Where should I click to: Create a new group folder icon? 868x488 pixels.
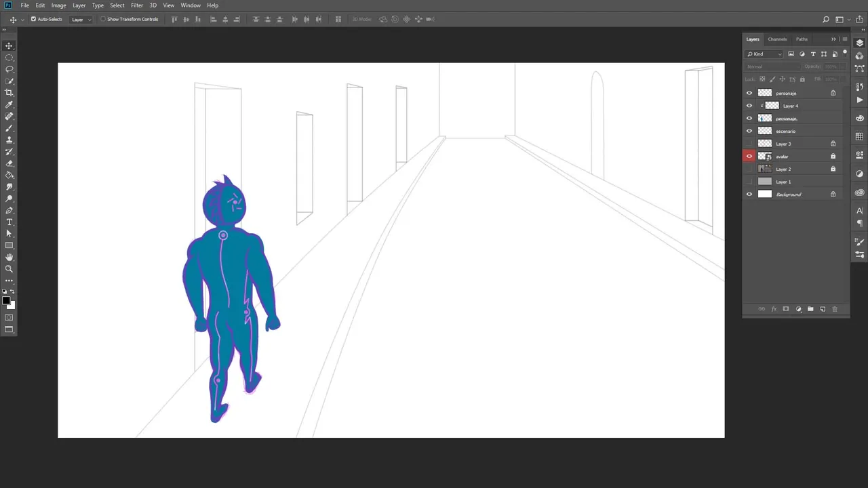[810, 309]
